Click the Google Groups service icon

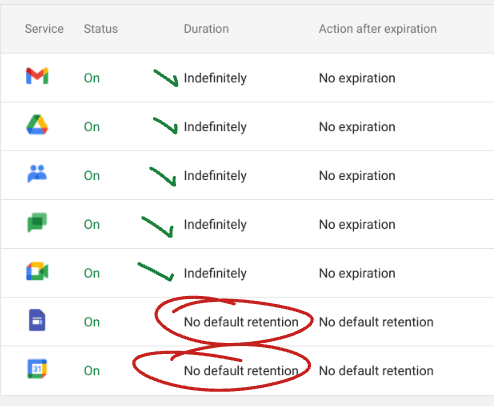[37, 174]
